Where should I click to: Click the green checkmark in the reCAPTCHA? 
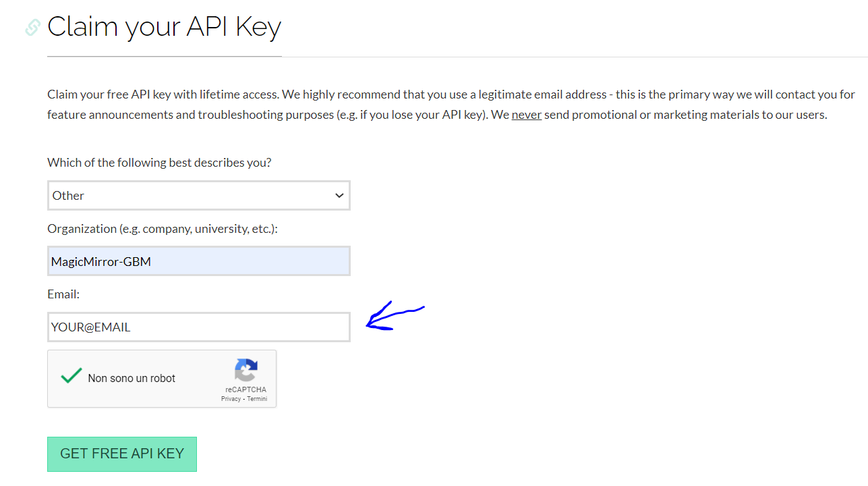click(x=71, y=376)
